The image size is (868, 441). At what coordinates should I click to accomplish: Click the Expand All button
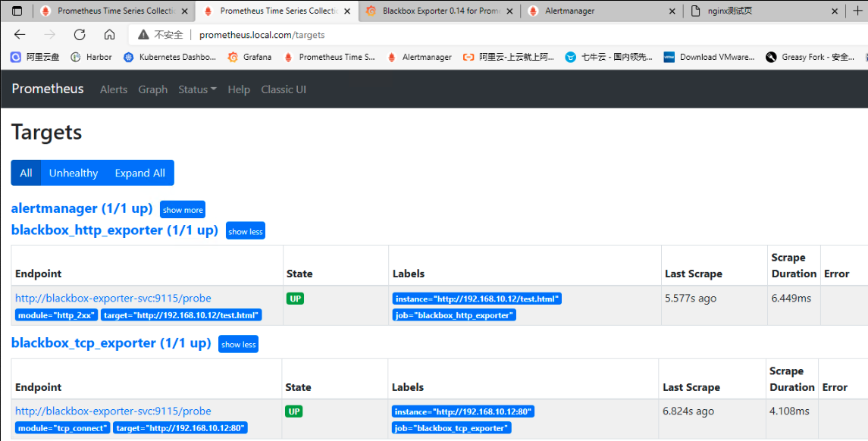point(140,173)
